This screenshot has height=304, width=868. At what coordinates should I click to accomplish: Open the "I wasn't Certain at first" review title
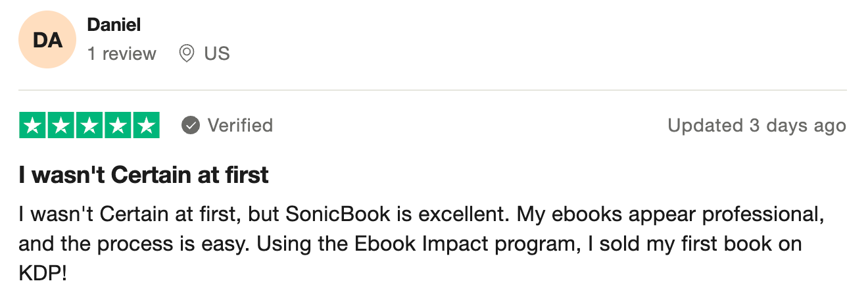click(x=143, y=175)
